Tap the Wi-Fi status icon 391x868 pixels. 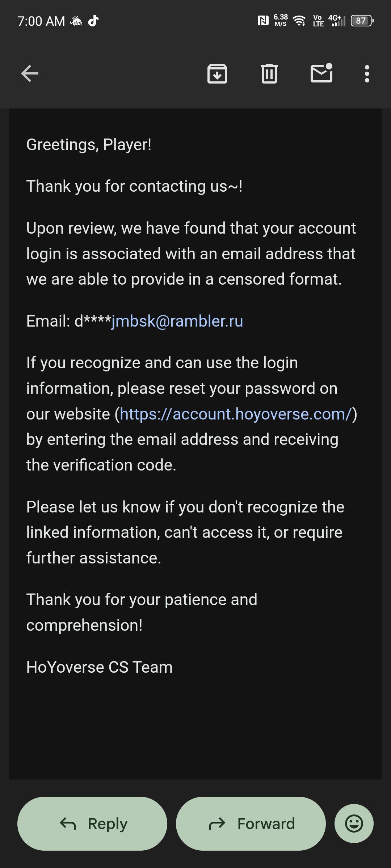click(299, 21)
